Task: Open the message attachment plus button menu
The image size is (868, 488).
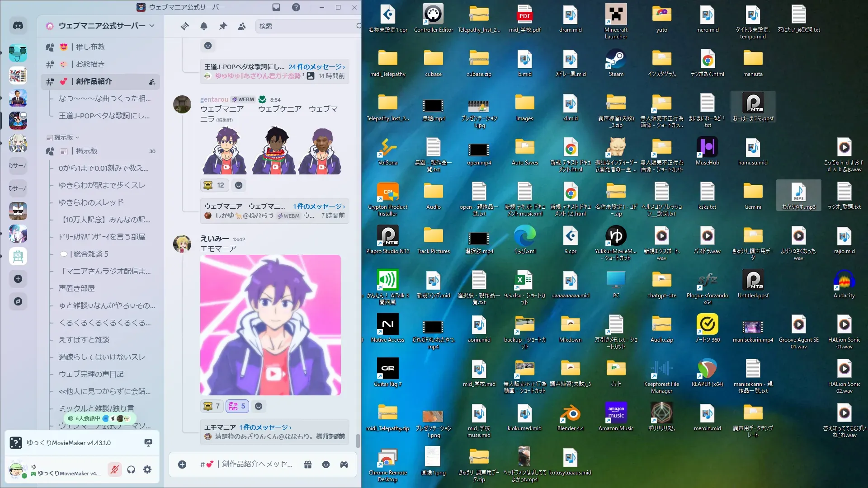Action: tap(182, 465)
